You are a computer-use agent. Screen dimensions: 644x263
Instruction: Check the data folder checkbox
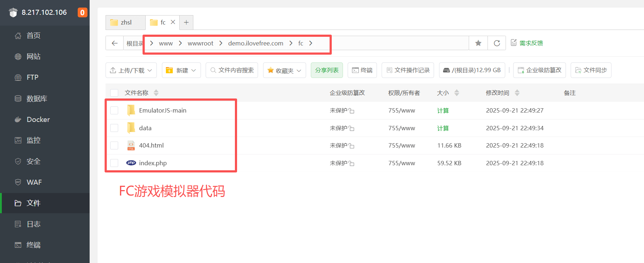tap(114, 128)
